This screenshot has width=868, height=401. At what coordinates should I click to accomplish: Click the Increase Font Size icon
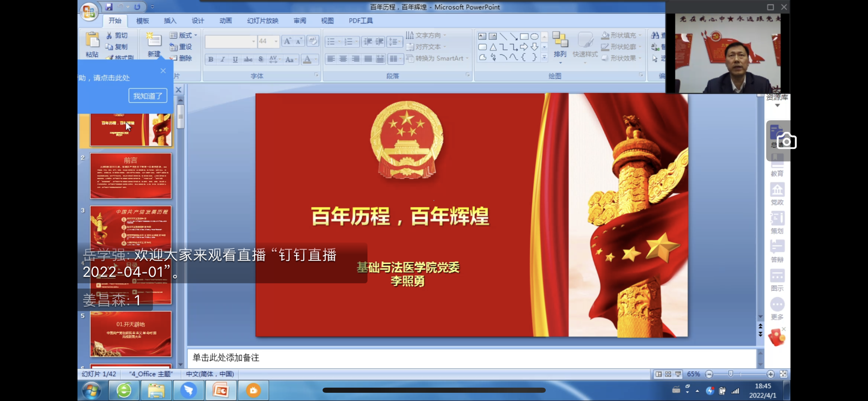(x=287, y=41)
